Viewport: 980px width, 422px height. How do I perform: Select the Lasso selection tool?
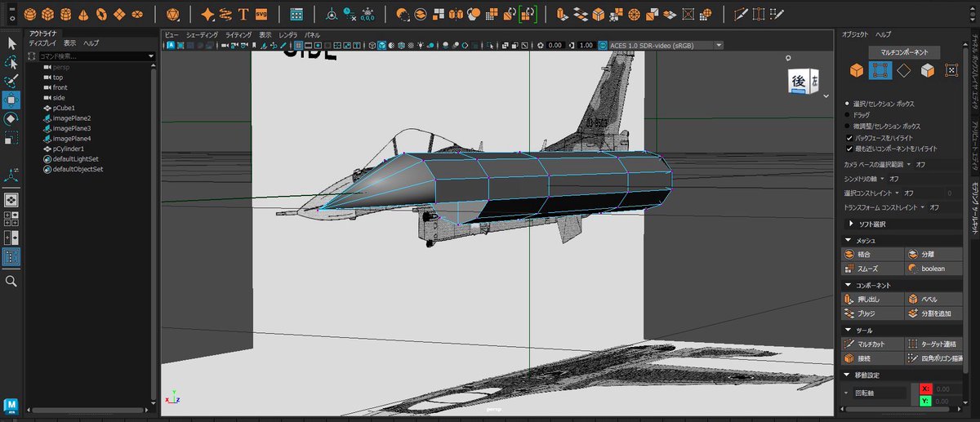(11, 62)
